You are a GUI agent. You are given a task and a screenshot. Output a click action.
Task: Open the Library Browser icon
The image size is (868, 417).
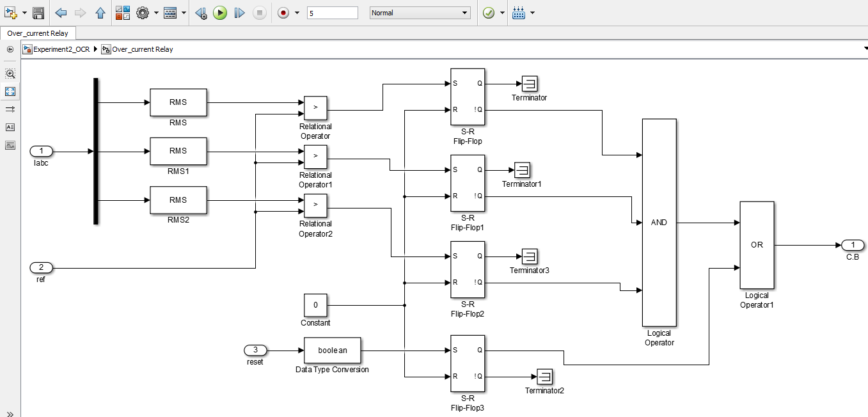pos(123,13)
